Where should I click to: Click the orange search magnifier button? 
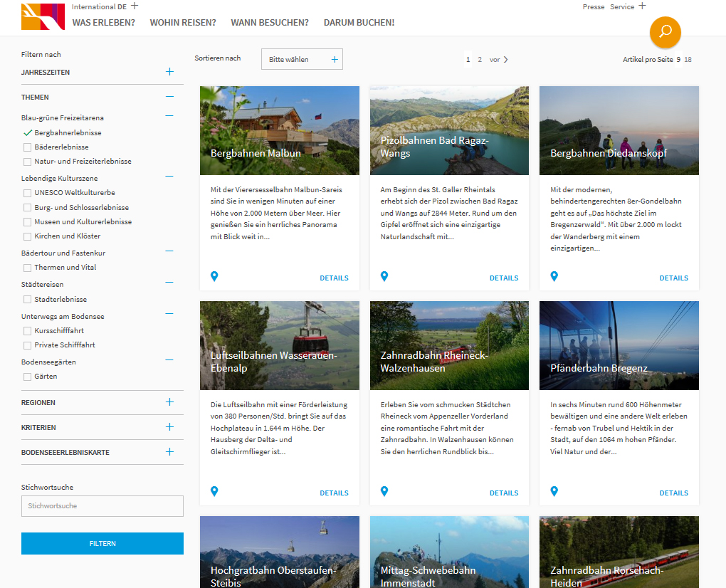point(665,31)
